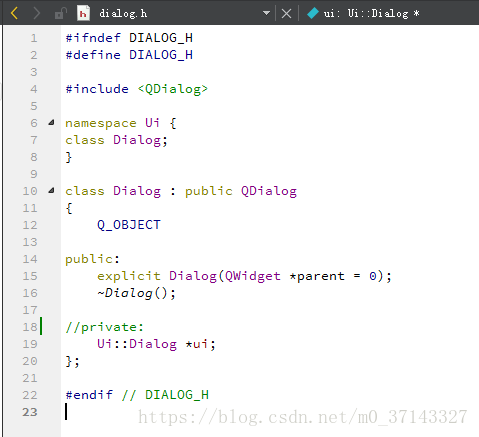Click the blue symbol diamond icon
The width and height of the screenshot is (479, 437).
313,13
